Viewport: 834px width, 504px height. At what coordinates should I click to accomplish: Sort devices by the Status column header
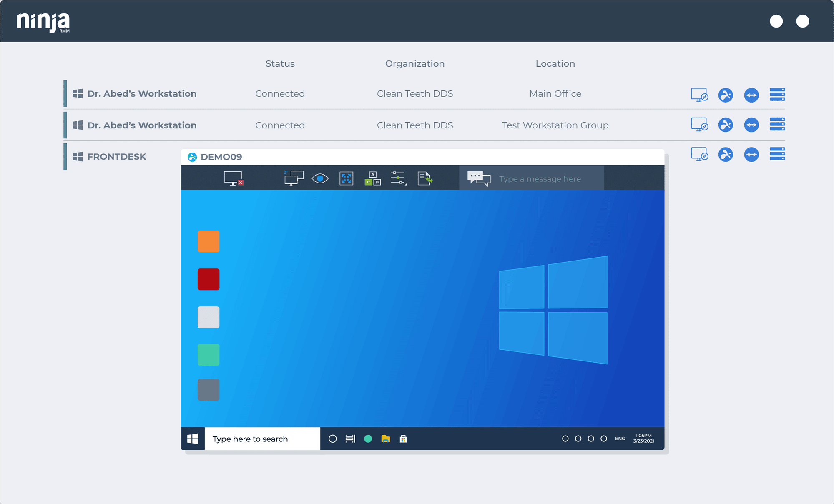pos(280,63)
